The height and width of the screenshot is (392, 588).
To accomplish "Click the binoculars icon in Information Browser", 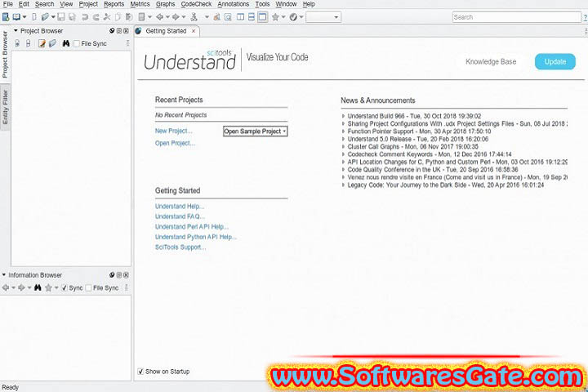I will pyautogui.click(x=38, y=287).
